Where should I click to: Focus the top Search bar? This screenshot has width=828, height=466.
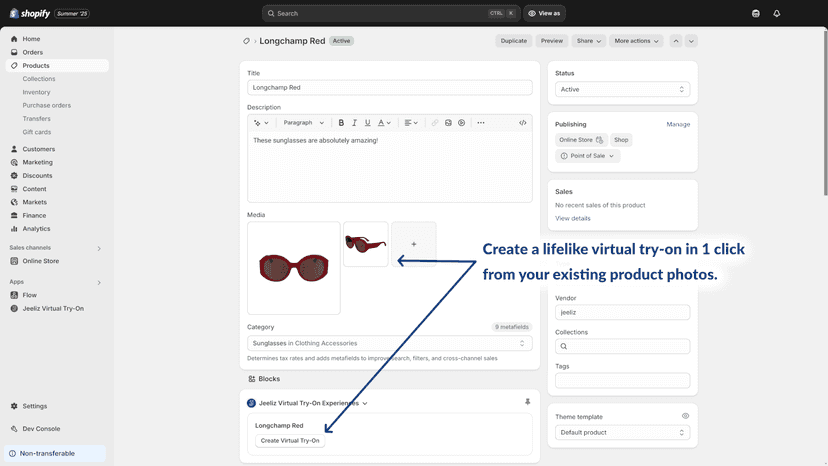coord(390,13)
